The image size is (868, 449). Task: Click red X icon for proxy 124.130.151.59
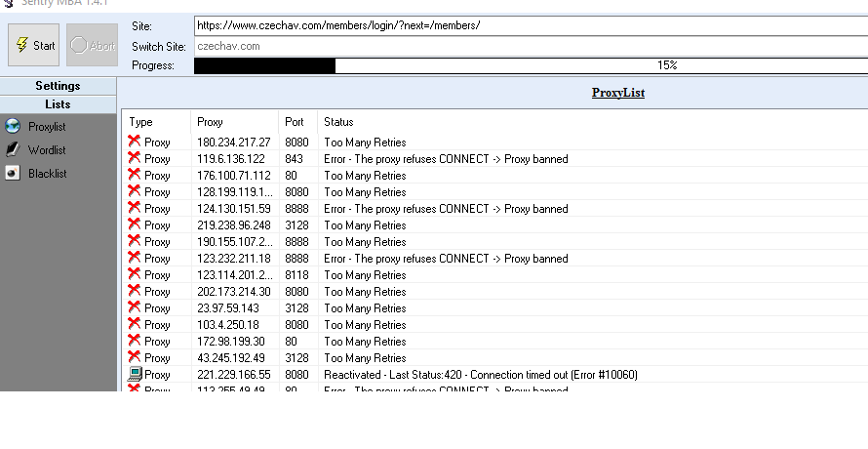(x=134, y=208)
